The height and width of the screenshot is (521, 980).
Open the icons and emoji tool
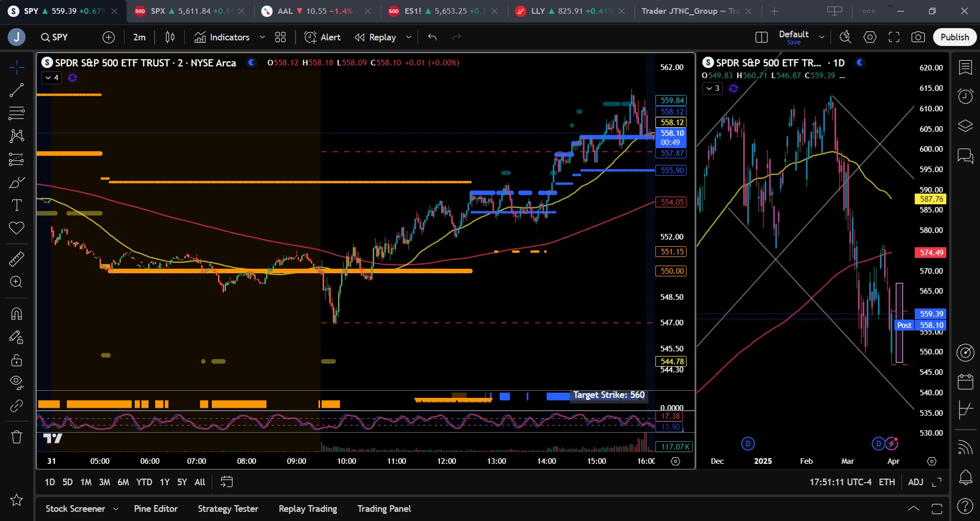(16, 228)
